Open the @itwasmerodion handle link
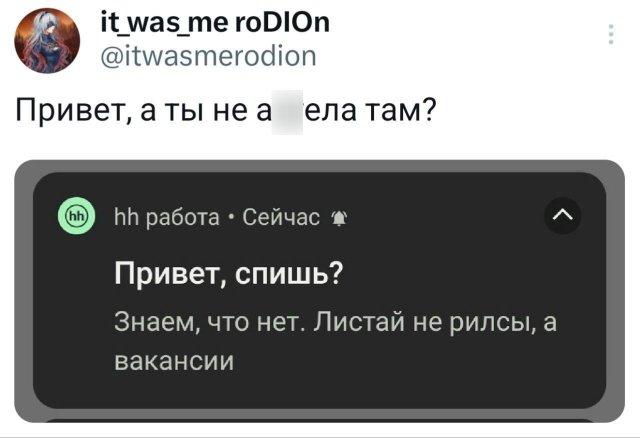Screen dimensions: 640x438 [x=208, y=56]
